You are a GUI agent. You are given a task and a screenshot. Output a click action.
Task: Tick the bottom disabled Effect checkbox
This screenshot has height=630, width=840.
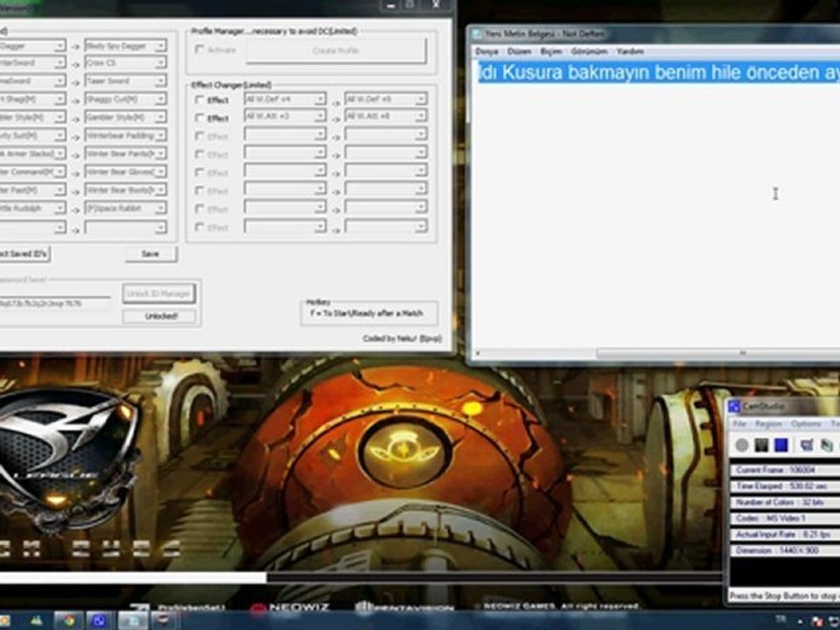pos(199,227)
